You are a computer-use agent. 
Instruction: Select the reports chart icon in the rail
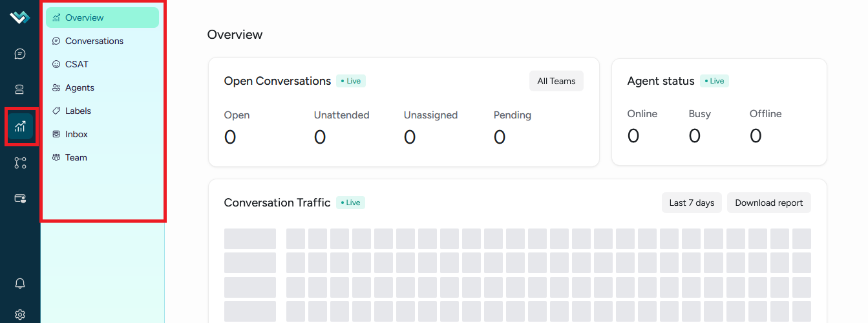[x=20, y=126]
